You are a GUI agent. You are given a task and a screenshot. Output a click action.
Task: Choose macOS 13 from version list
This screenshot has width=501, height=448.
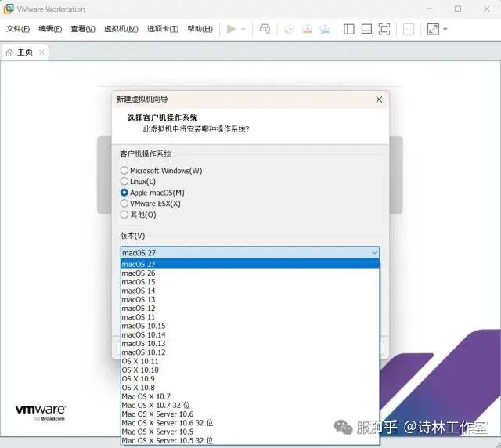click(x=250, y=300)
